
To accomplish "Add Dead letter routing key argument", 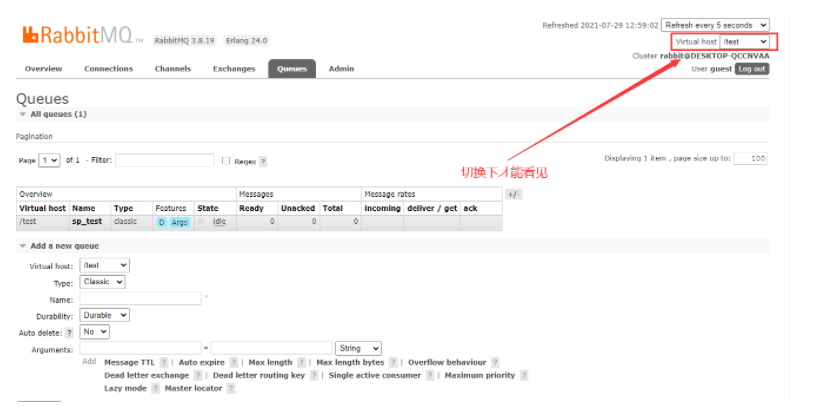I will [259, 375].
